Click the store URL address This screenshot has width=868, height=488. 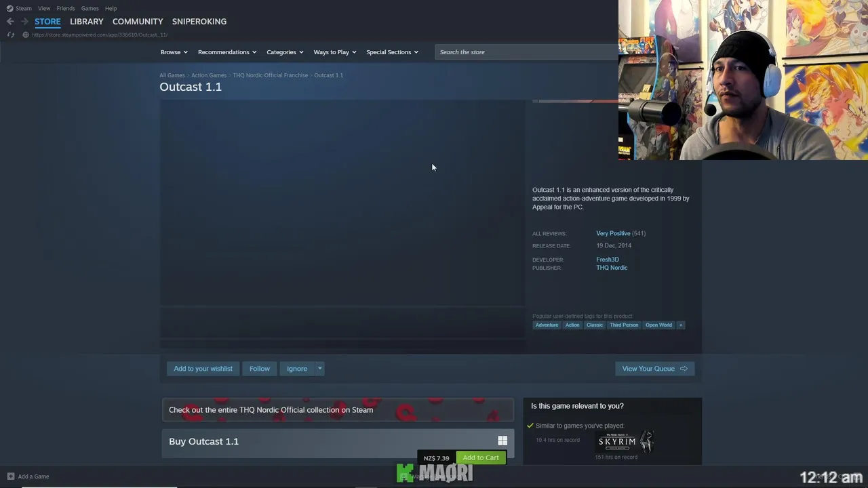click(100, 35)
